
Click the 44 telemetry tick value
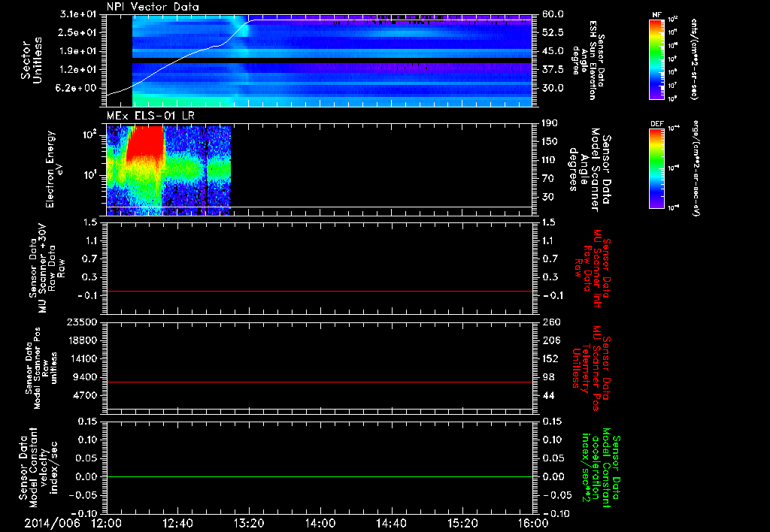point(548,395)
